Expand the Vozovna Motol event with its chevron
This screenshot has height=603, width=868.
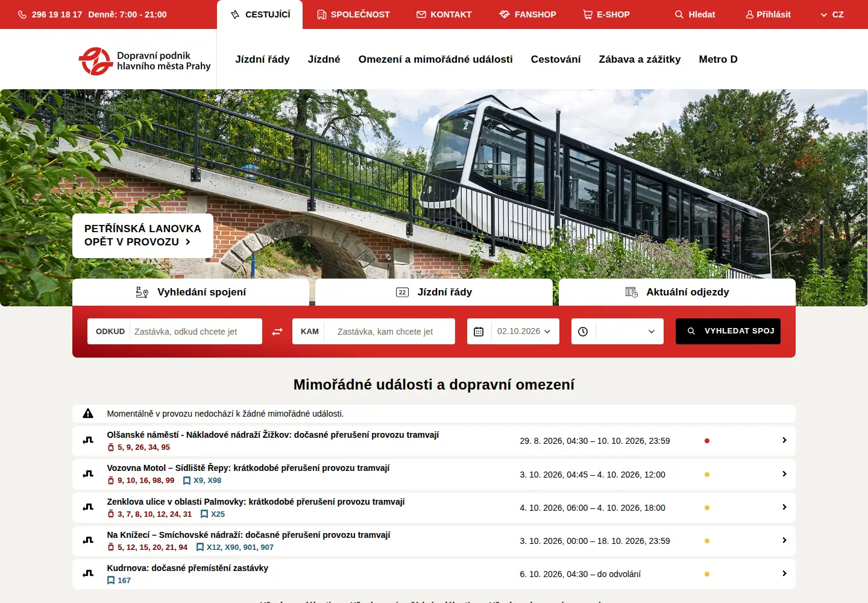tap(784, 474)
